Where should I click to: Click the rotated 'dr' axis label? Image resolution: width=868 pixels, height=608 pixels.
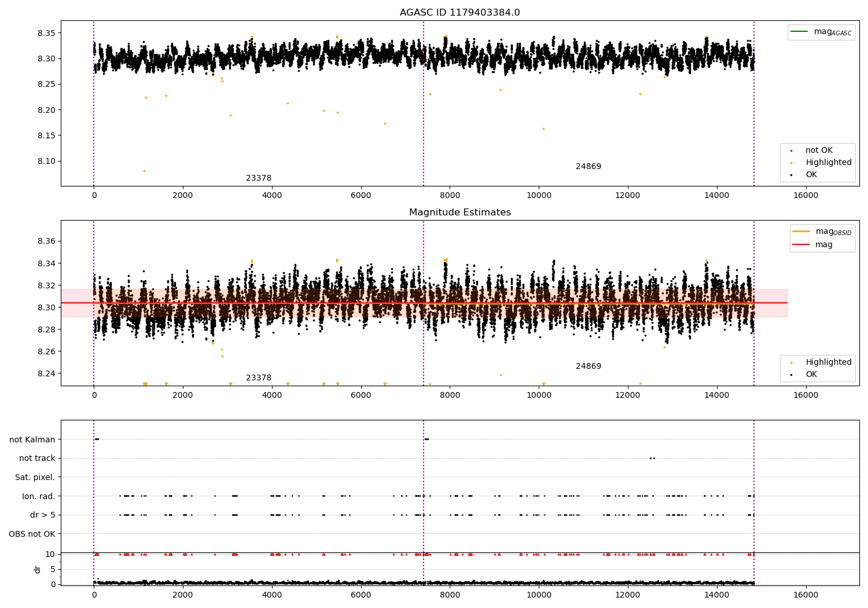pyautogui.click(x=38, y=569)
